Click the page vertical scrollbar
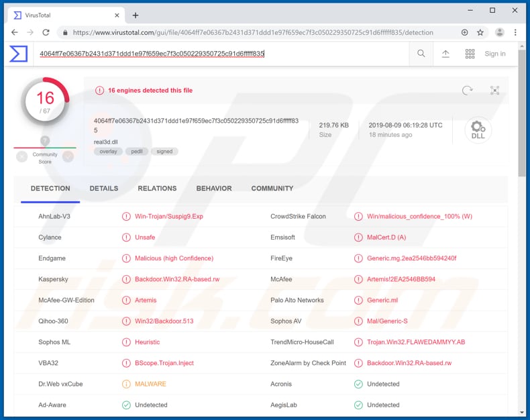The height and width of the screenshot is (420, 530). [x=522, y=113]
